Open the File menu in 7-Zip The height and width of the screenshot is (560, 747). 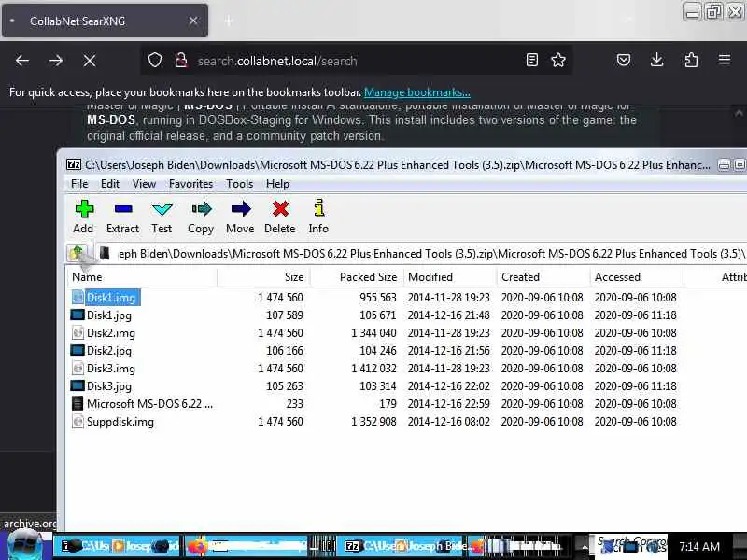79,184
